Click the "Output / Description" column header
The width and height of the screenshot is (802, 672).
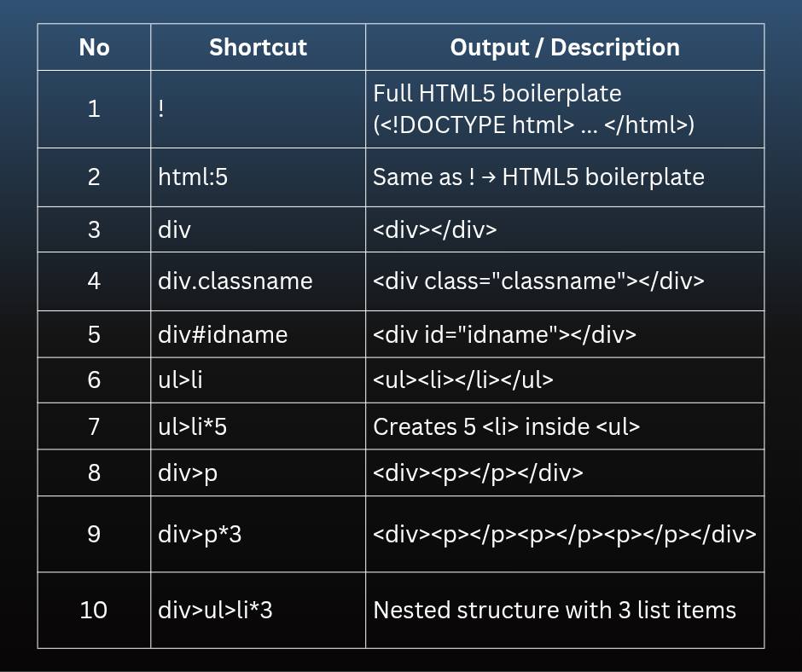coord(565,47)
